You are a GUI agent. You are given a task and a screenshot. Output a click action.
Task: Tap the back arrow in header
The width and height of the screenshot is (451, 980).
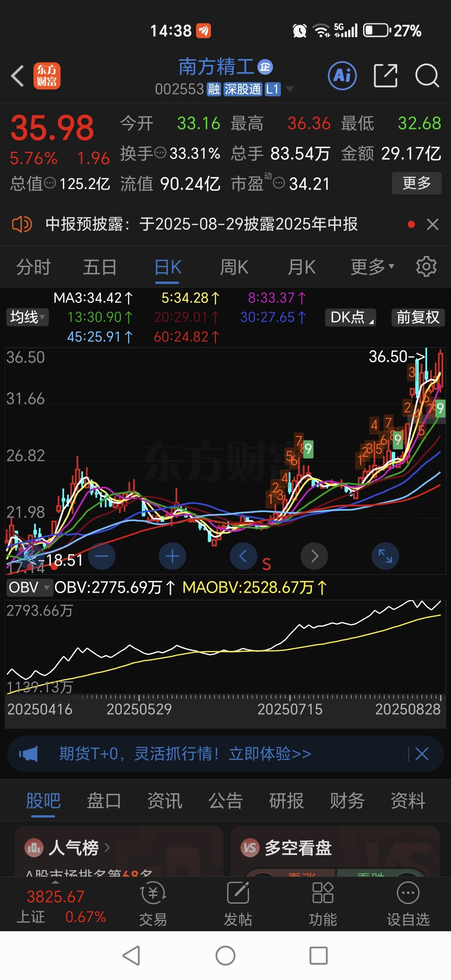[18, 76]
